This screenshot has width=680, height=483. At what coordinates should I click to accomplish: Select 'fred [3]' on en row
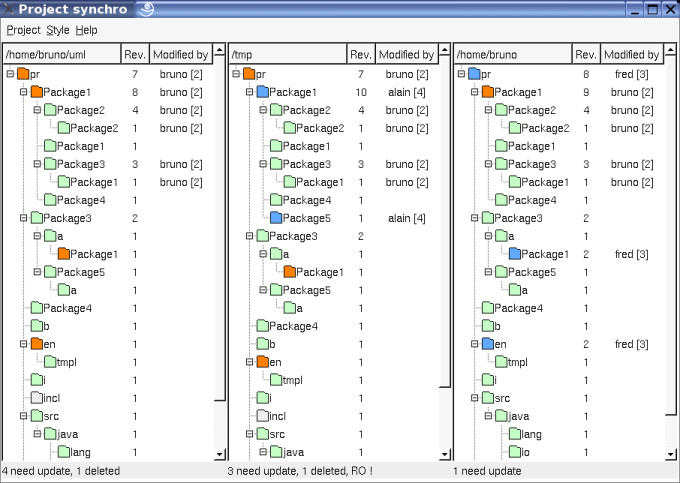631,344
